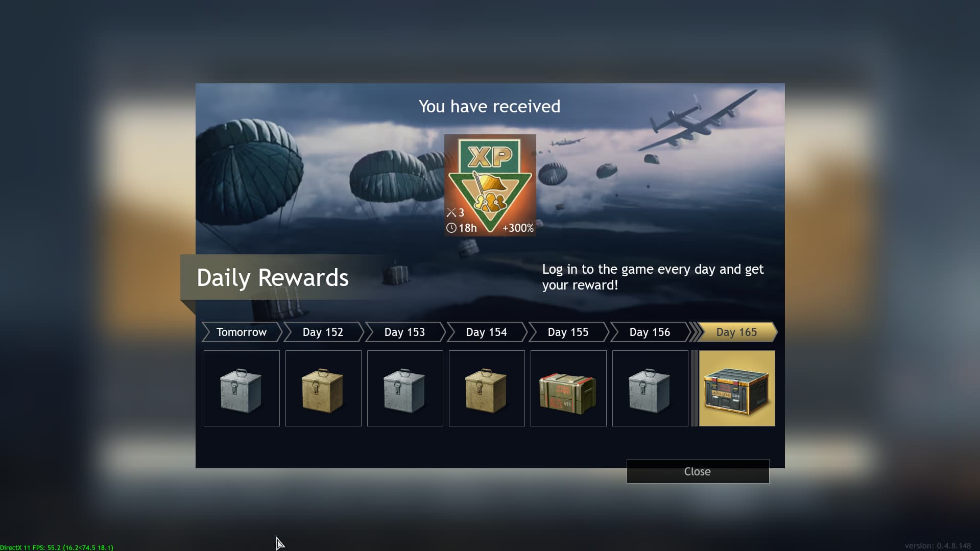Screen dimensions: 980x551
Task: Select the green military crate for Day 155
Action: 568,388
